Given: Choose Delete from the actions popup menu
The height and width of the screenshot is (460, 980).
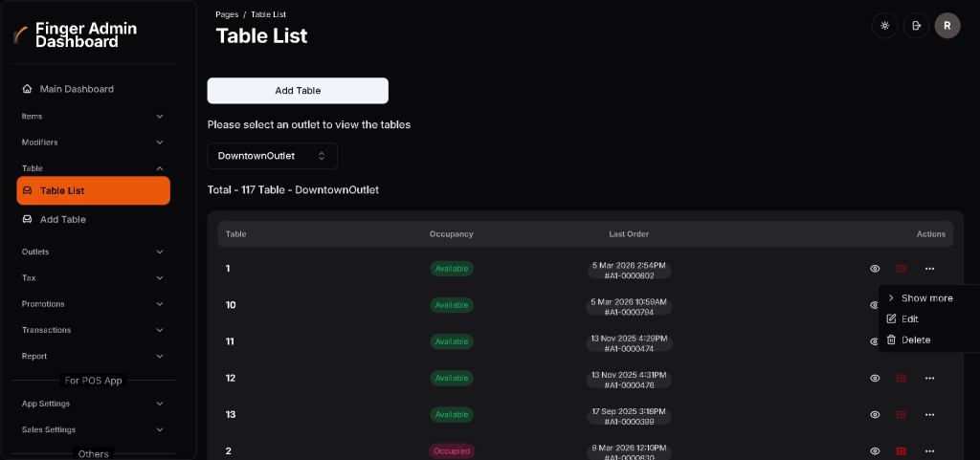Looking at the screenshot, I should tap(915, 340).
